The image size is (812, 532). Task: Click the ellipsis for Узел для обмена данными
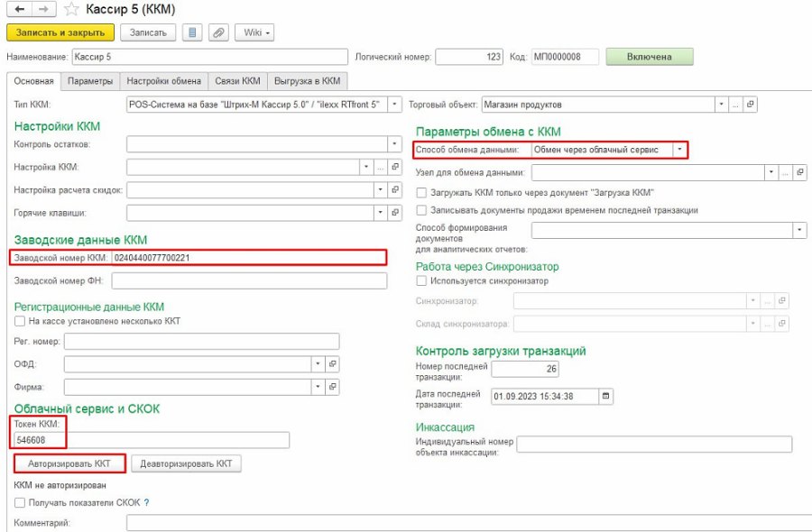point(786,172)
